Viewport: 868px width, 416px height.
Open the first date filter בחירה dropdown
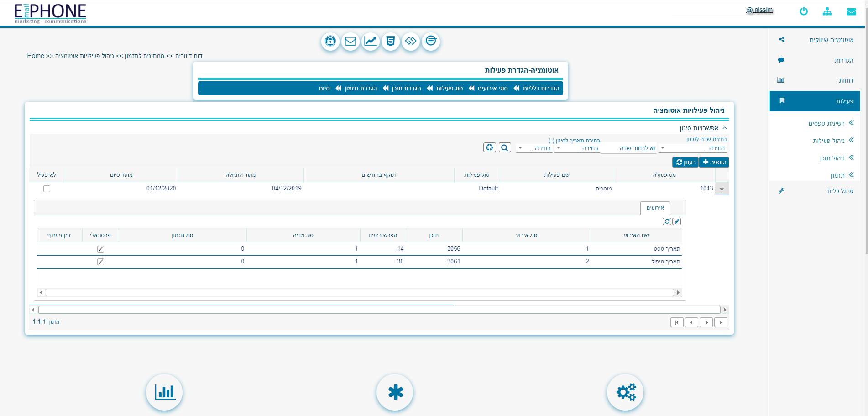(577, 148)
